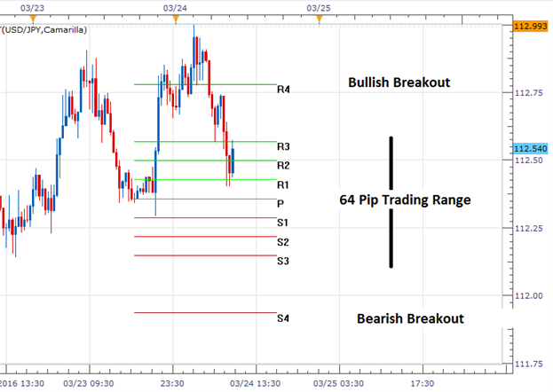Click the orange 112.993 price tag
The height and width of the screenshot is (392, 553).
coord(531,26)
